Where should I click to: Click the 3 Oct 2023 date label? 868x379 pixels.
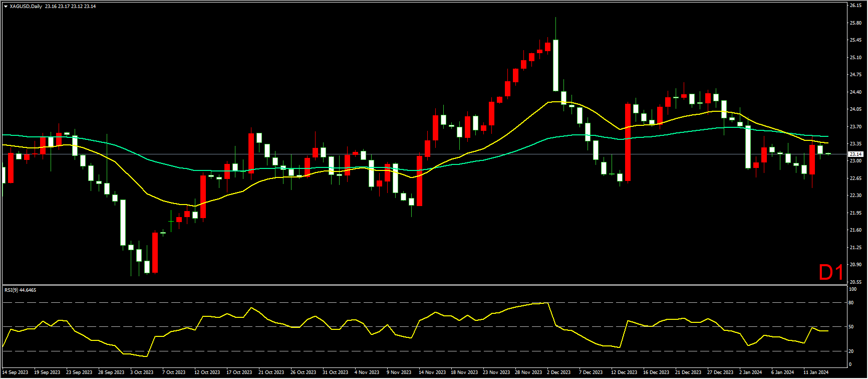click(142, 372)
